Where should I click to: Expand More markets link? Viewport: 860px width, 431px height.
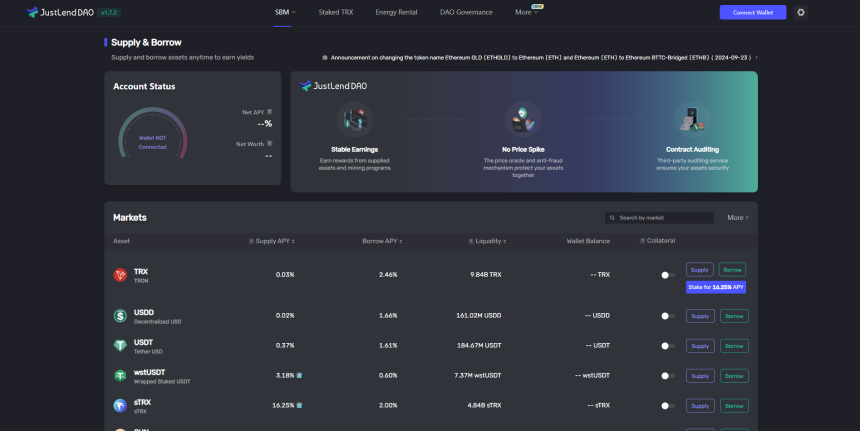click(x=738, y=218)
